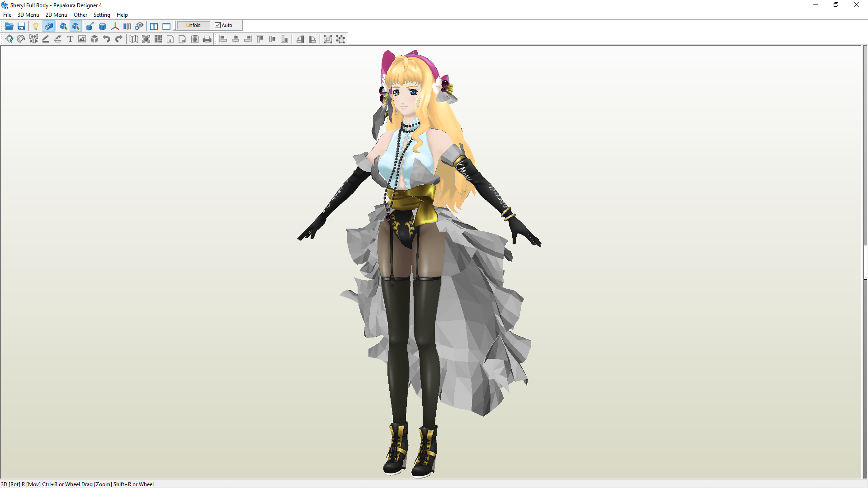The height and width of the screenshot is (488, 868).
Task: Click the Redo arrow icon
Action: (x=119, y=39)
